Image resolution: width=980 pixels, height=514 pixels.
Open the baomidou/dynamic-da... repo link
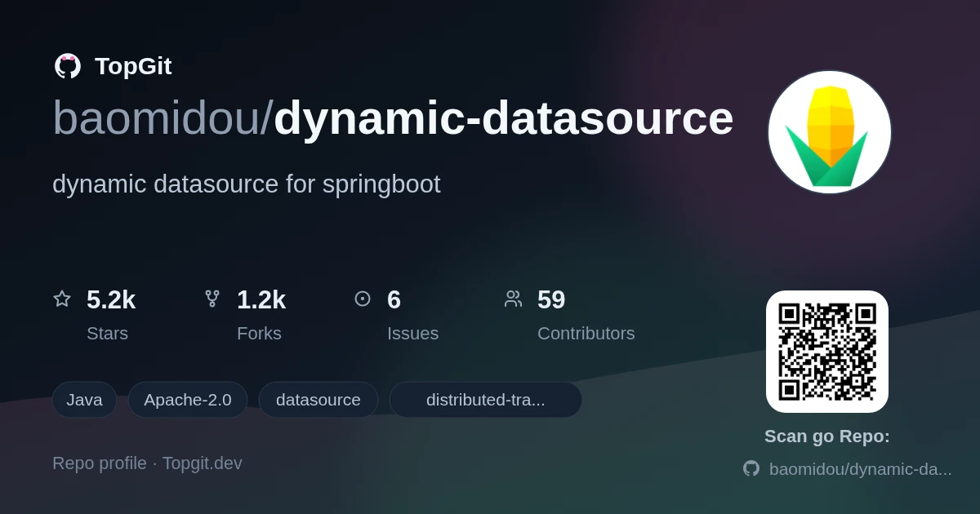(x=861, y=469)
